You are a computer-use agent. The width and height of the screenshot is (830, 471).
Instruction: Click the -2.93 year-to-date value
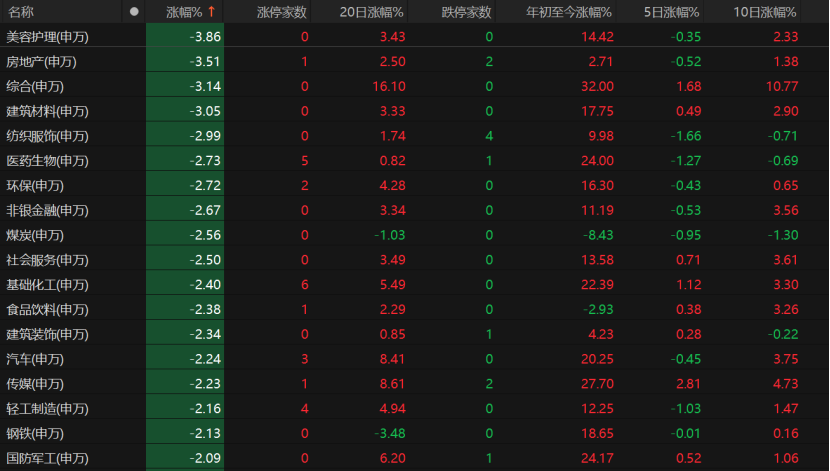[x=598, y=310]
